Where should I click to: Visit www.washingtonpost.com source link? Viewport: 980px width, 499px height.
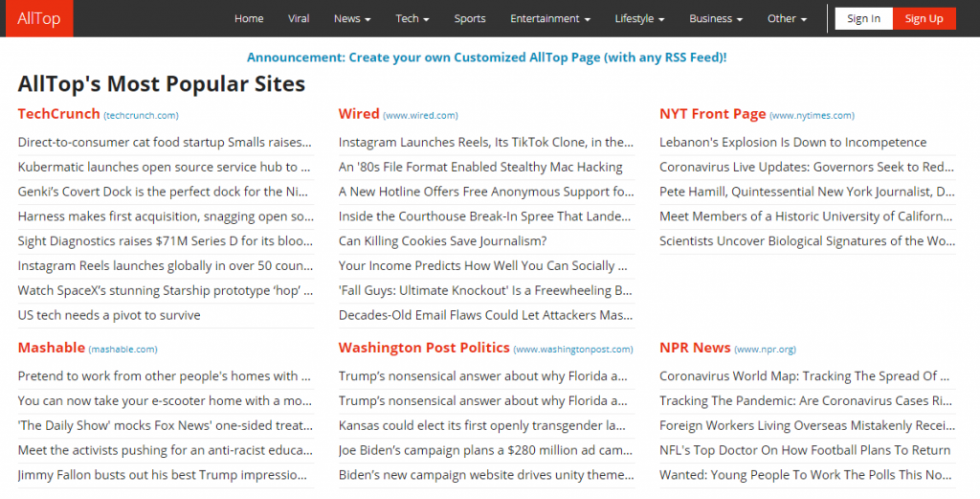[573, 350]
